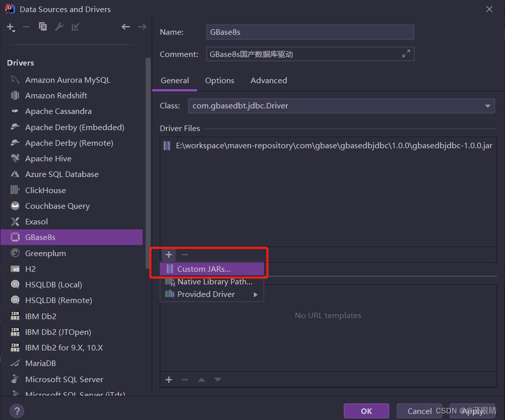Select the Microsoft SQL Server driver
Image resolution: width=505 pixels, height=420 pixels.
point(72,380)
